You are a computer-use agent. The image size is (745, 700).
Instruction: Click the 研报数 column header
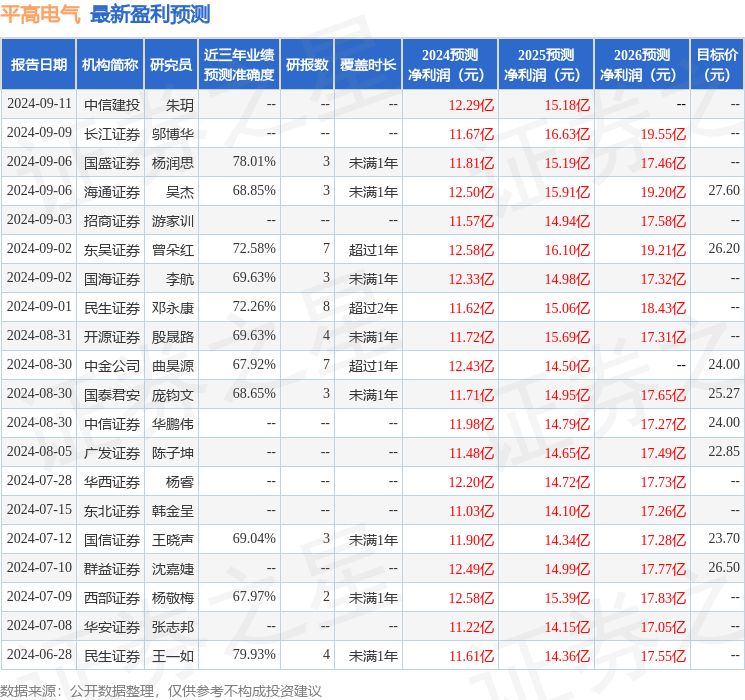pyautogui.click(x=307, y=65)
